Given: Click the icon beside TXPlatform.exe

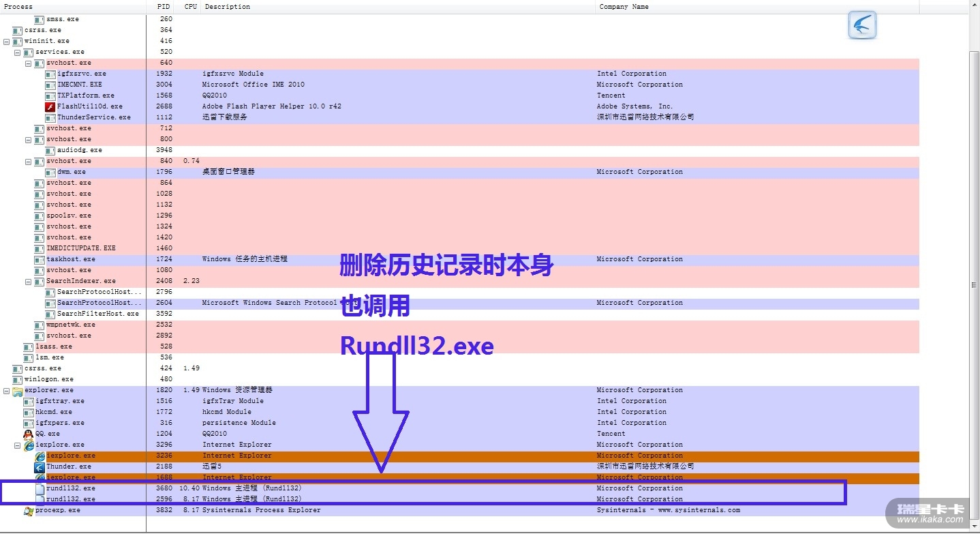Looking at the screenshot, I should (x=50, y=95).
